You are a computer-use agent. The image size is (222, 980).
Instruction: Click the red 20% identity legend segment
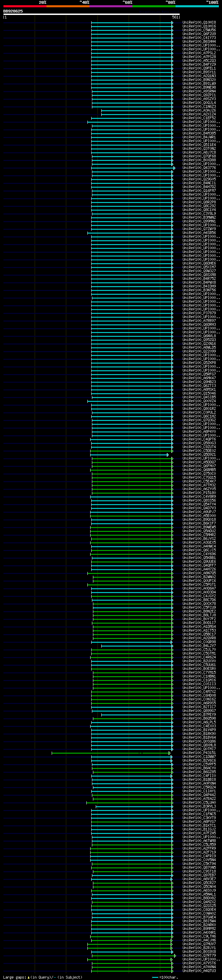pyautogui.click(x=25, y=6)
